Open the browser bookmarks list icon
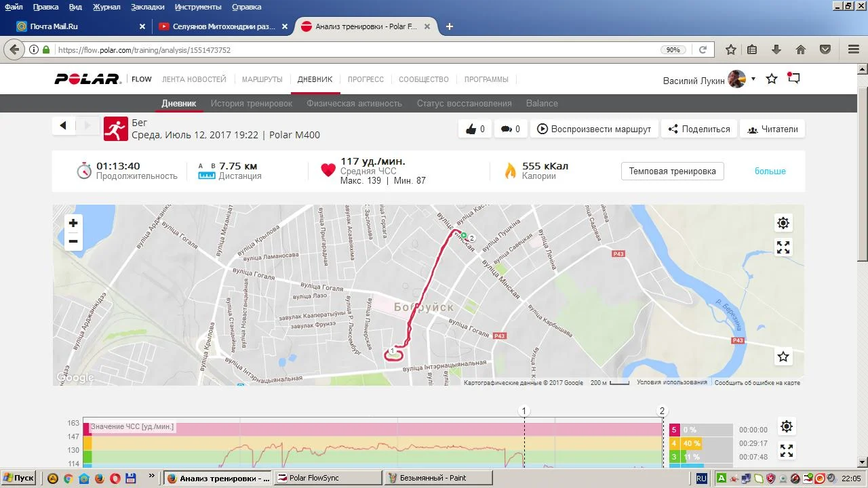The width and height of the screenshot is (868, 488). [x=752, y=49]
